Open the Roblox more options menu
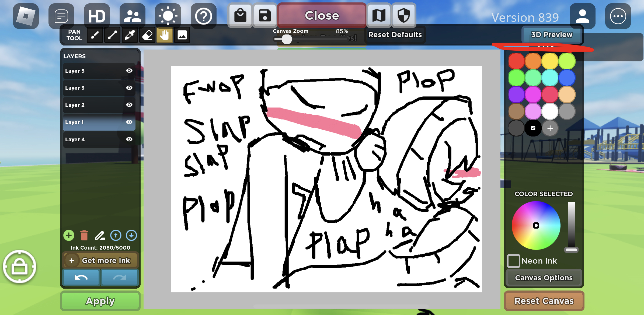Image resolution: width=644 pixels, height=315 pixels. click(618, 16)
